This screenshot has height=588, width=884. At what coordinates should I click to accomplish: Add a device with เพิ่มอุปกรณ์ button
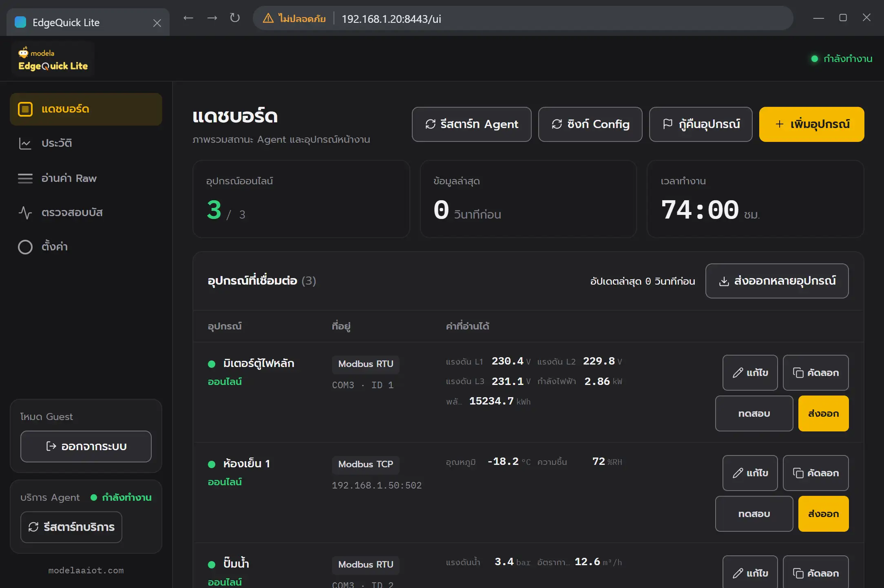coord(811,124)
